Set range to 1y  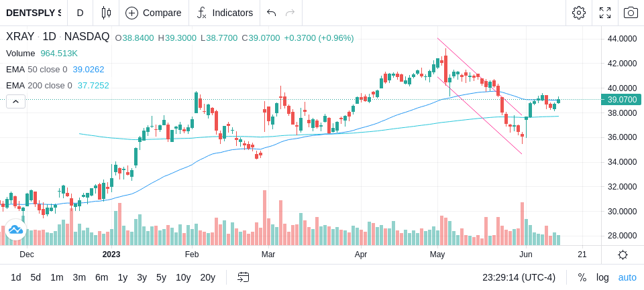pos(122,278)
